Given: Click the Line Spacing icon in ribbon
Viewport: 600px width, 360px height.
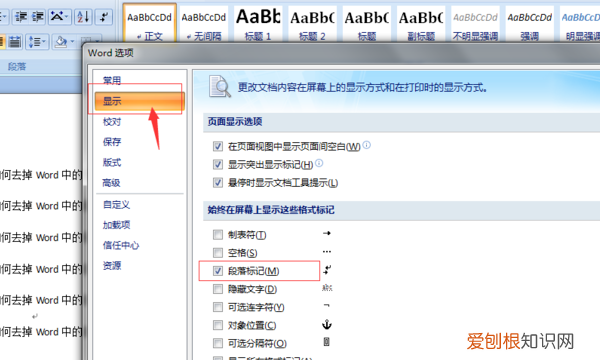Looking at the screenshot, I should [x=35, y=41].
